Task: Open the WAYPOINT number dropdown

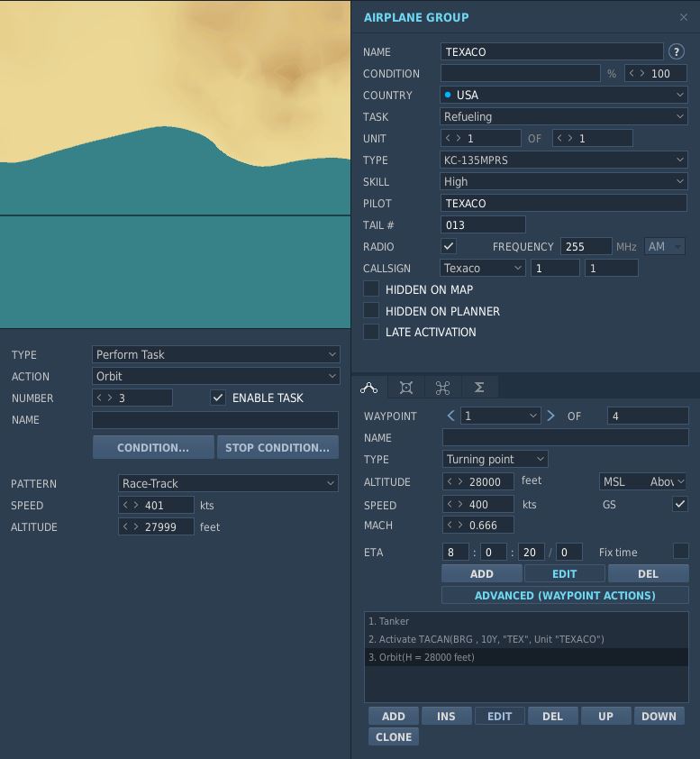Action: tap(500, 416)
